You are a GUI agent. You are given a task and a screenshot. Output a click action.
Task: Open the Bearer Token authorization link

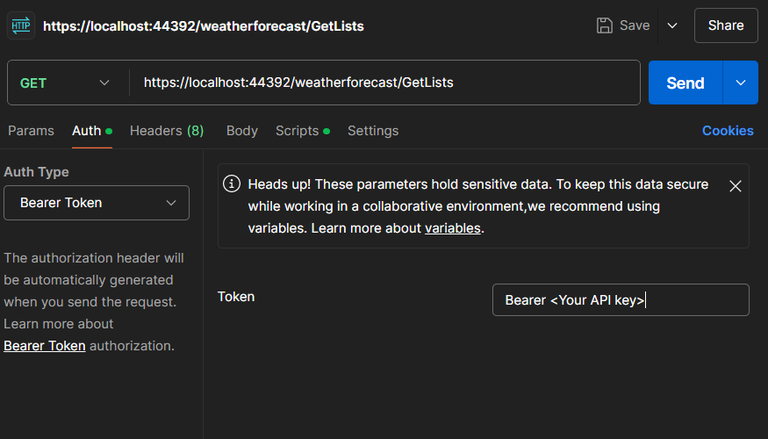[x=45, y=346]
